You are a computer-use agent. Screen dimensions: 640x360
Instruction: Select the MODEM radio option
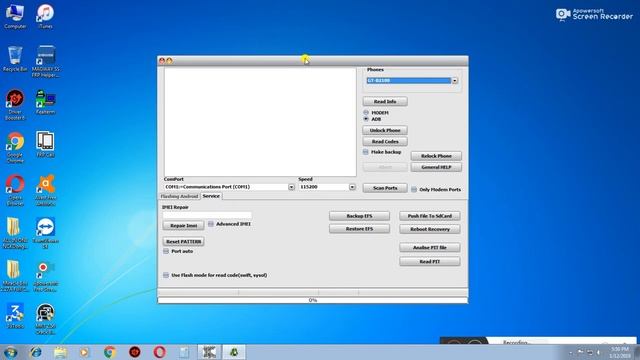point(366,112)
